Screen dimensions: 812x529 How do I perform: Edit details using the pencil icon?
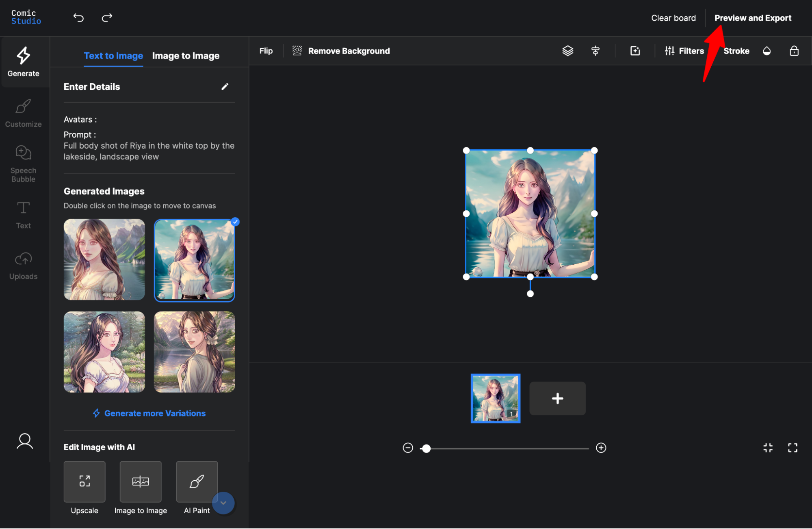(225, 86)
